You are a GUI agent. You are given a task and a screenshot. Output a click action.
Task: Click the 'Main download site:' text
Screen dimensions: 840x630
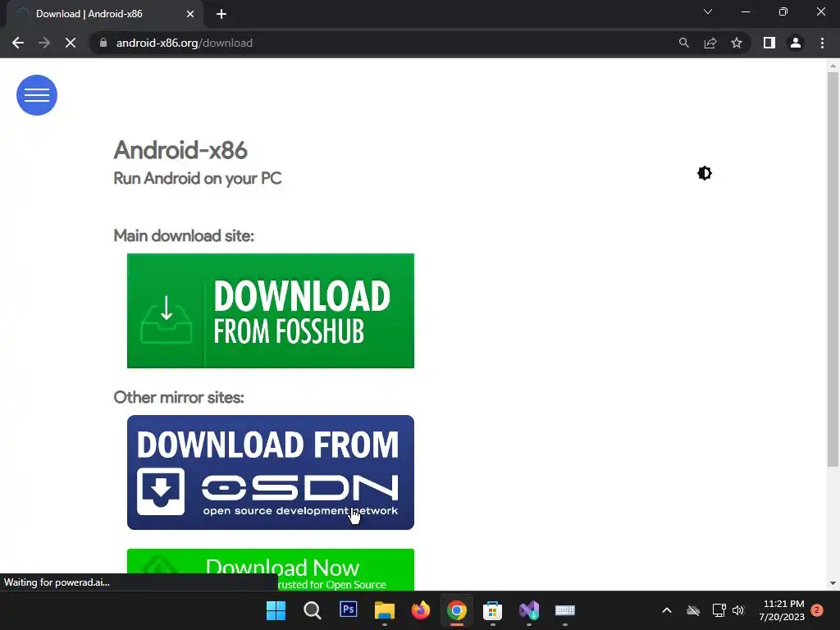click(184, 235)
